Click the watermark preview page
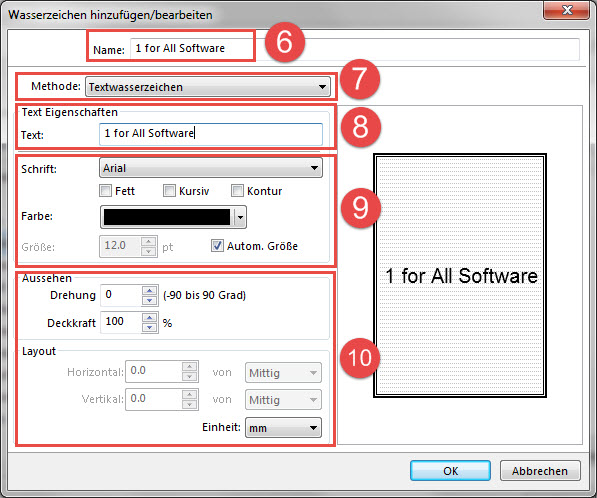 tap(460, 276)
